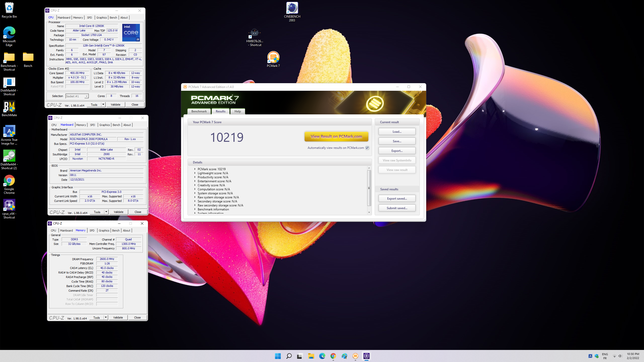The image size is (644, 362).
Task: Open cpuz_x64 Shortcut desktop icon
Action: point(9,209)
